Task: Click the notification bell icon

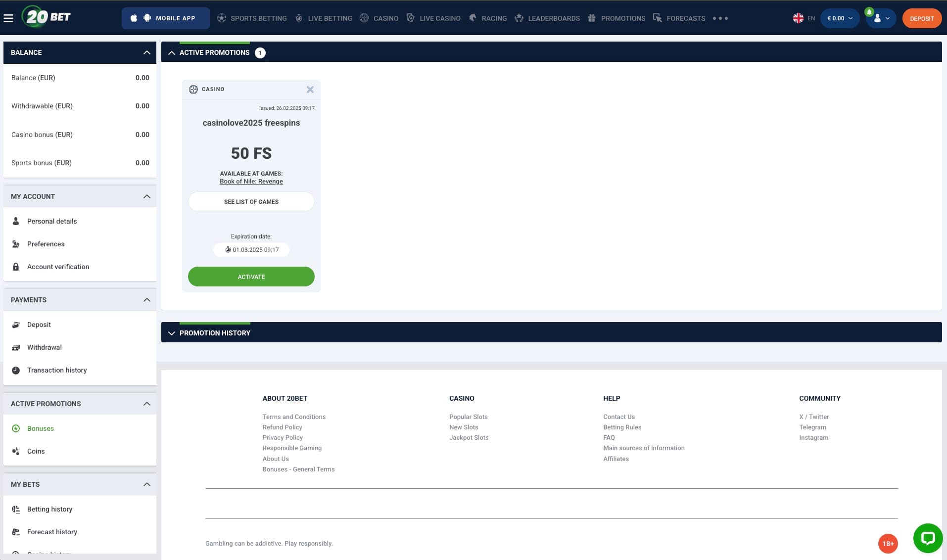Action: click(869, 12)
